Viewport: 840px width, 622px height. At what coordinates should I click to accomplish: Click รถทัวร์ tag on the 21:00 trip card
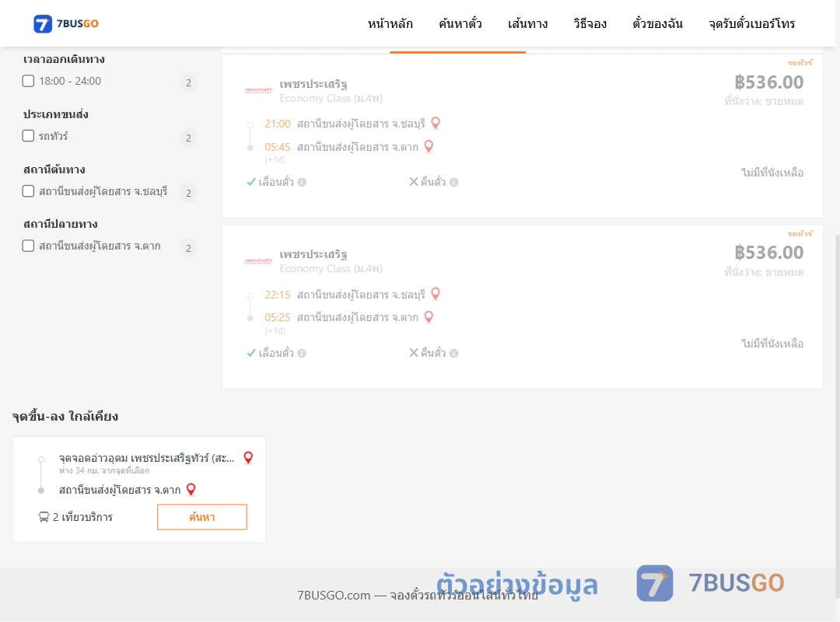pyautogui.click(x=800, y=63)
